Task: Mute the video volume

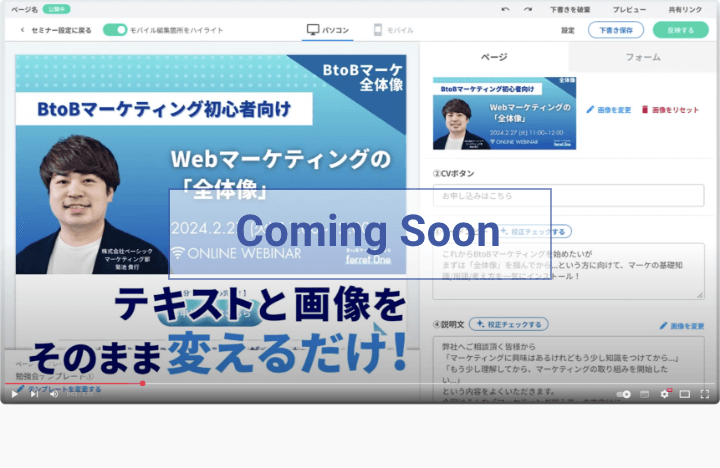Action: [54, 394]
